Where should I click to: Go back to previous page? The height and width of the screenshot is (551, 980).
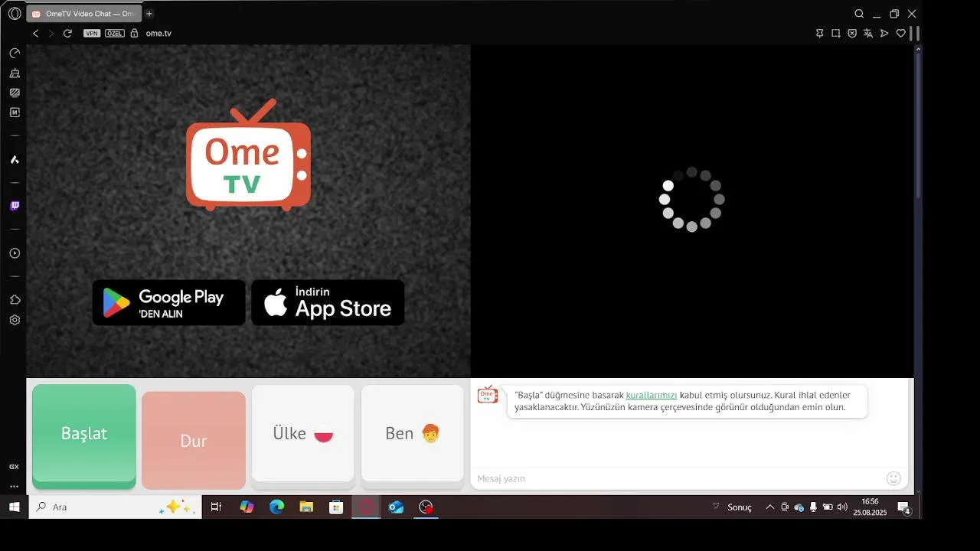35,34
